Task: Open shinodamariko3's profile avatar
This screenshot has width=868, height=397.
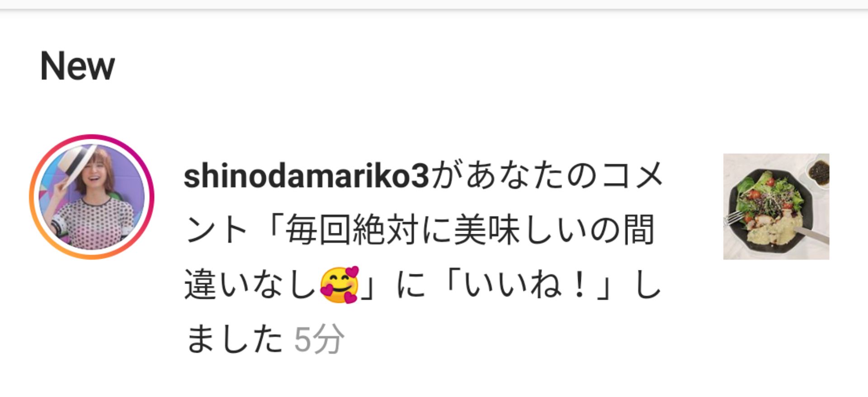Action: click(92, 197)
